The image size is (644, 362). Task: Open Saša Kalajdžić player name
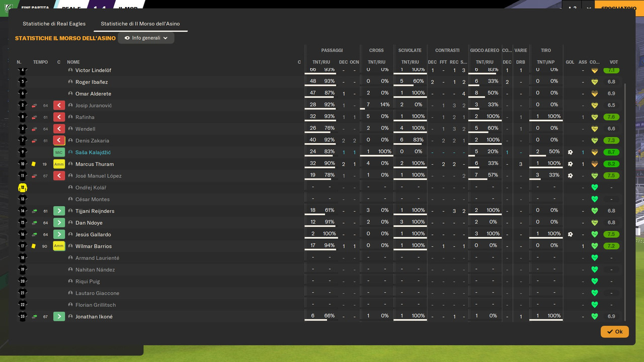(x=93, y=152)
